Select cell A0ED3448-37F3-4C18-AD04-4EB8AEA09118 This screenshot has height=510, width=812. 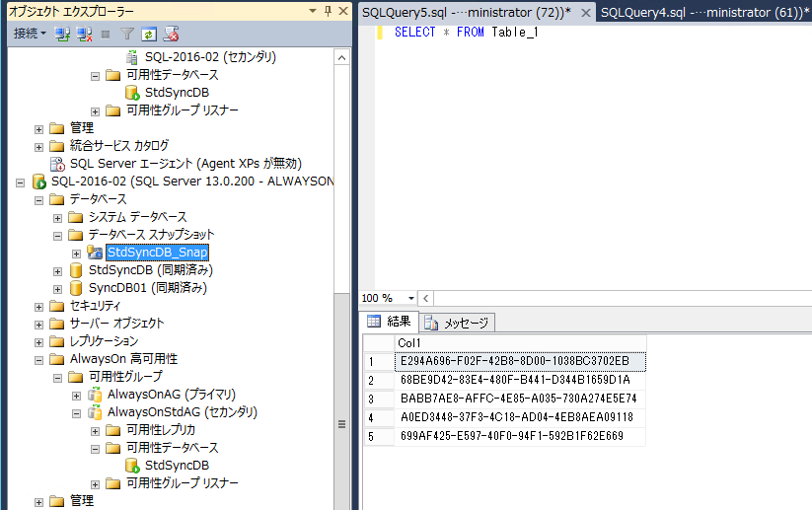tap(520, 417)
